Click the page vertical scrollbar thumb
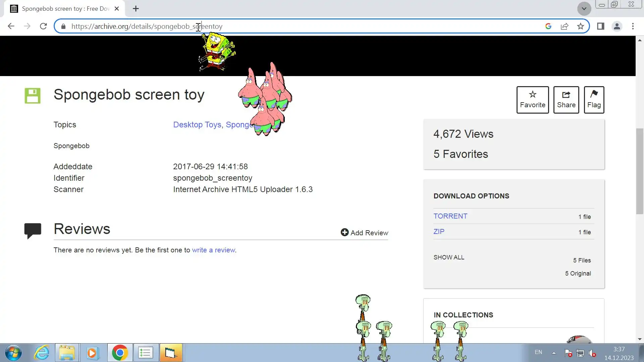644x362 pixels. pos(639,171)
